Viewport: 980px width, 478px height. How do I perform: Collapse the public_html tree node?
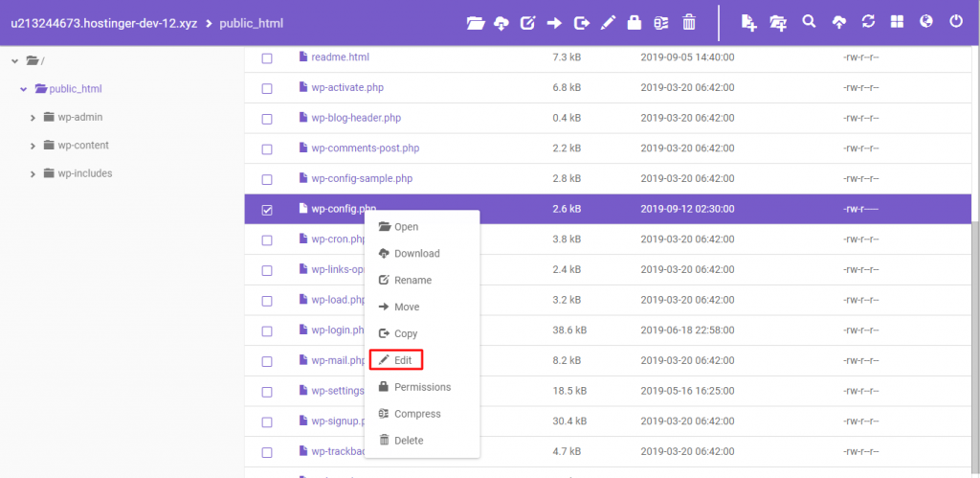(23, 89)
